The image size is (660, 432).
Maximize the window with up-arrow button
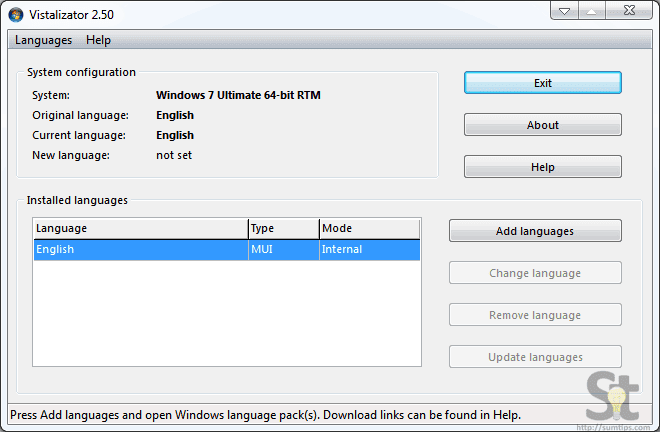click(591, 11)
